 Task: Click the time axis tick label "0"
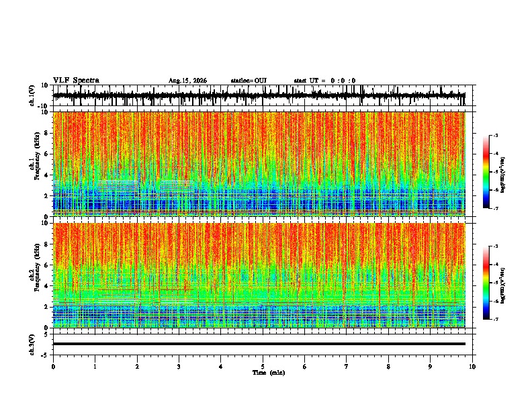click(x=53, y=367)
